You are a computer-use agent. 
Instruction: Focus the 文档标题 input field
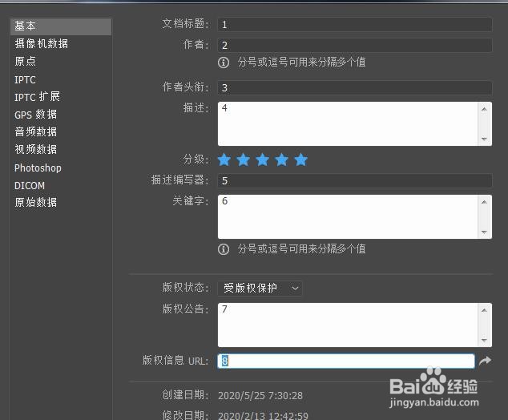click(355, 24)
